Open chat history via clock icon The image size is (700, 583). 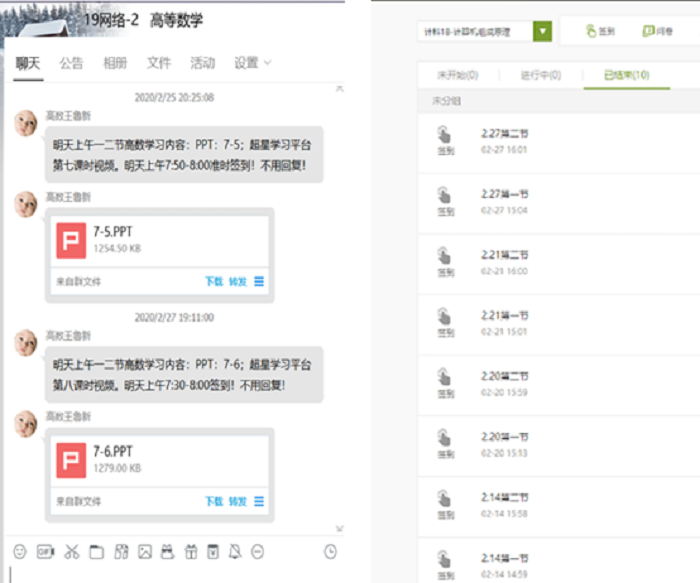point(331,551)
